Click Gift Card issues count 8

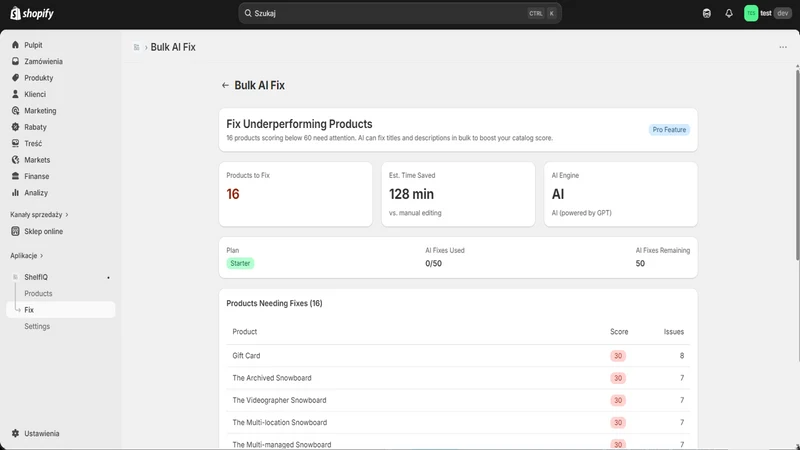coord(682,356)
